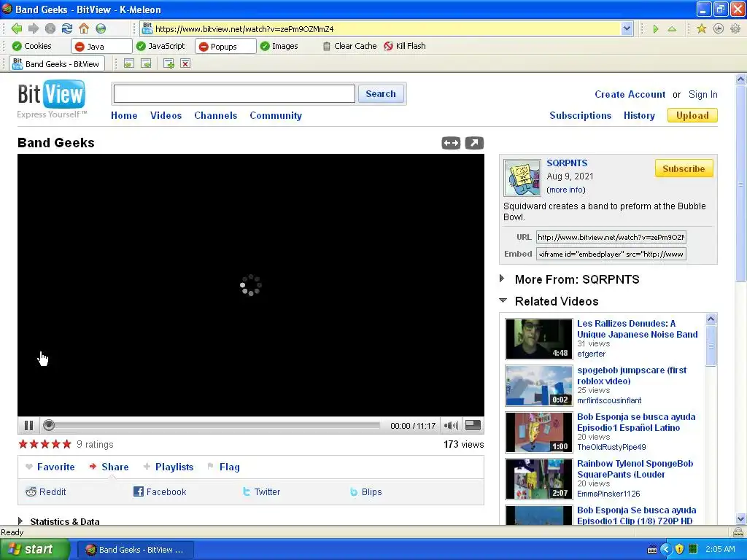Viewport: 747px width, 560px height.
Task: Click the widen player arrows icon
Action: click(x=451, y=143)
